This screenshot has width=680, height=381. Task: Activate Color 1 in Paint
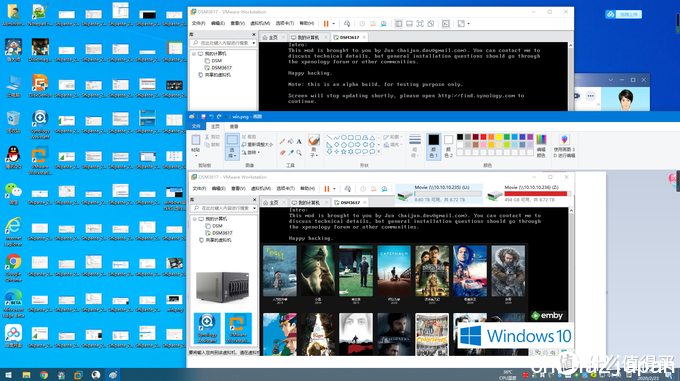tap(434, 146)
